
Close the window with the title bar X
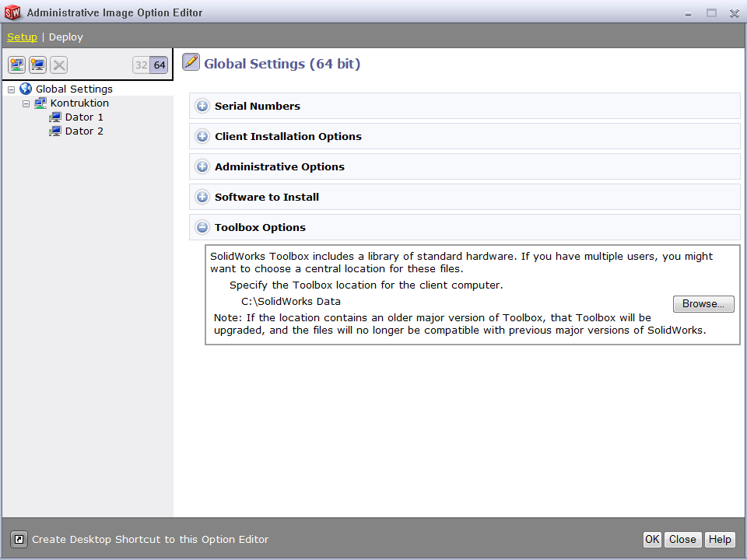(734, 13)
